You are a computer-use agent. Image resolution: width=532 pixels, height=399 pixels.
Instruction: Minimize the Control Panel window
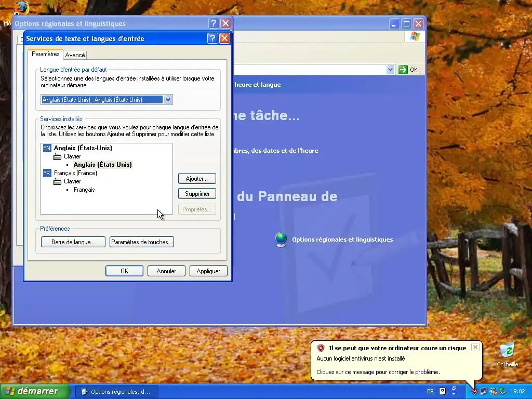[394, 23]
